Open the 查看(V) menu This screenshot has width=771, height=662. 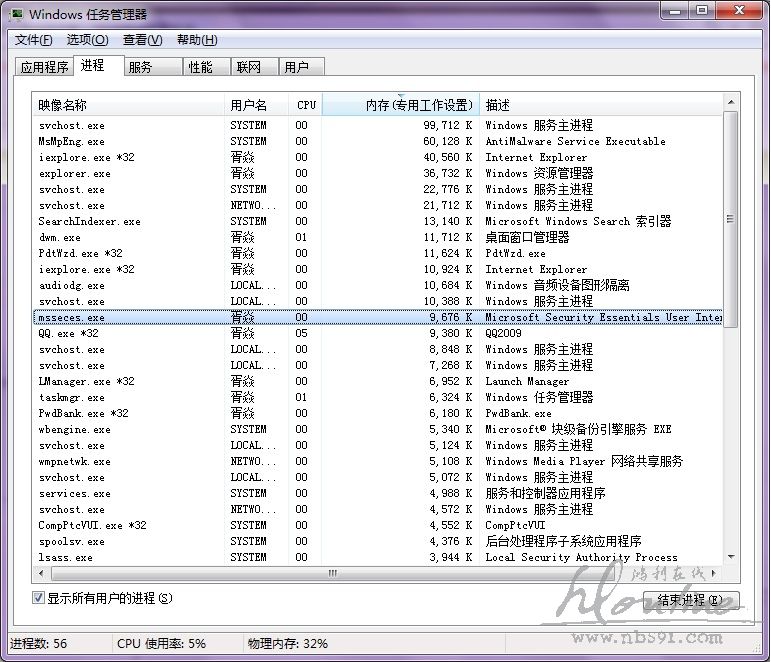coord(142,40)
